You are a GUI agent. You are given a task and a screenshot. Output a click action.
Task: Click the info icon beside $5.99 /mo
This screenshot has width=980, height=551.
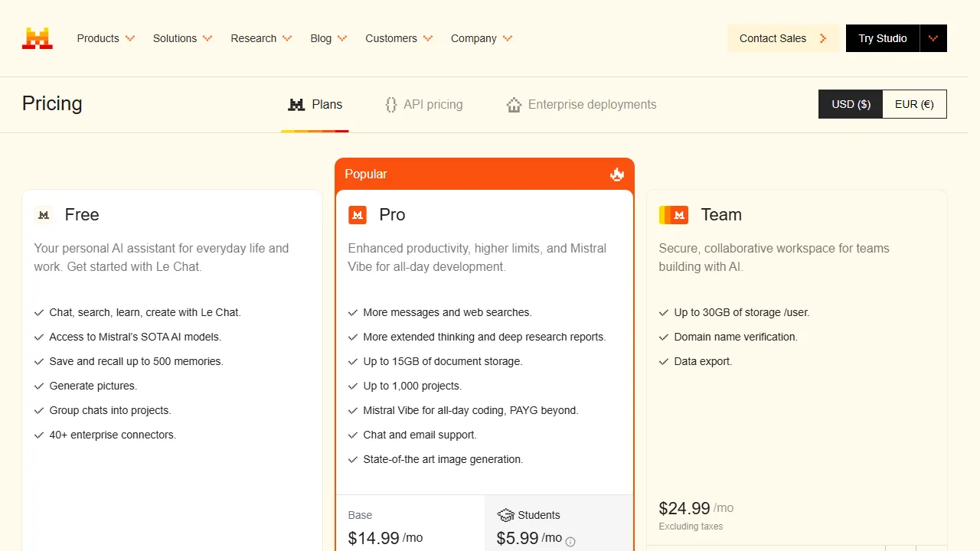570,542
